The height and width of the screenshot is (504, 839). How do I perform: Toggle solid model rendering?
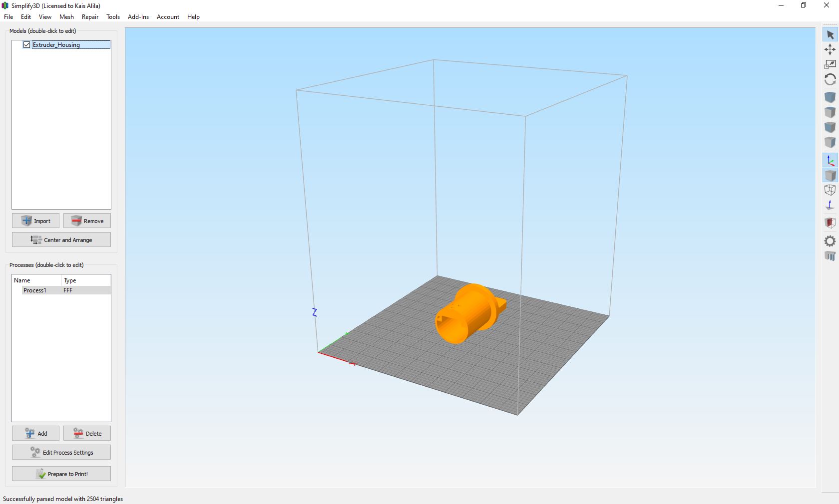pos(830,175)
